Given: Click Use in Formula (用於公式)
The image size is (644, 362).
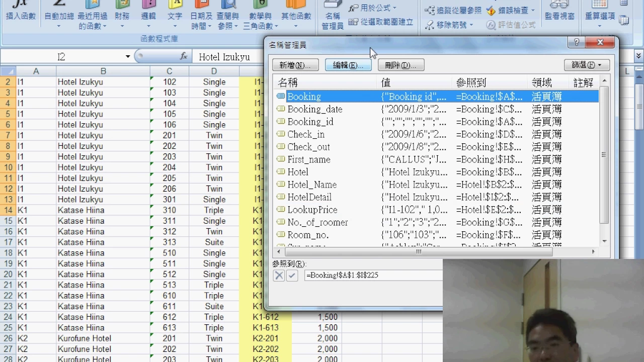Looking at the screenshot, I should [x=372, y=8].
